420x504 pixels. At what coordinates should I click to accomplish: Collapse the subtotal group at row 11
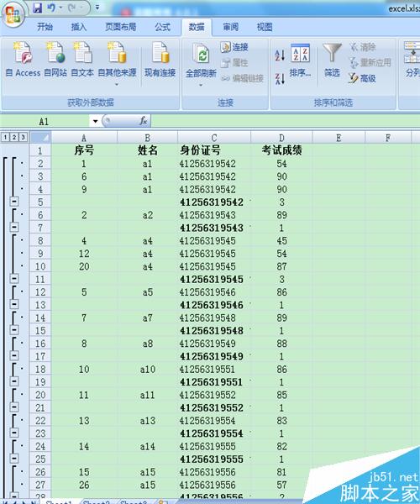click(13, 279)
